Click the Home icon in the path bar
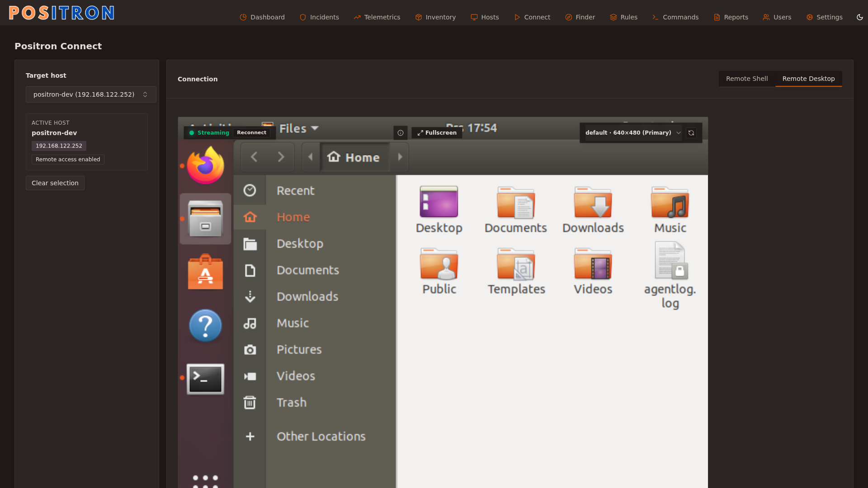The image size is (868, 488). 333,157
